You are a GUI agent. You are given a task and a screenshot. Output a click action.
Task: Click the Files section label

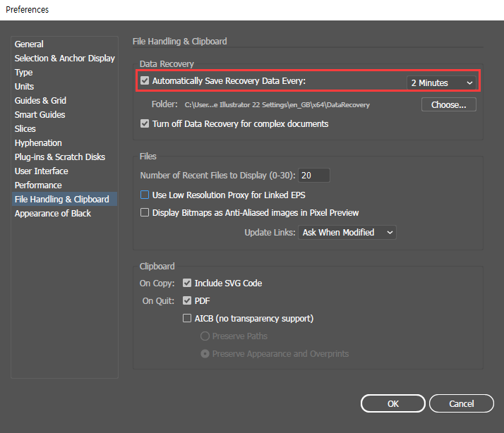pyautogui.click(x=148, y=157)
